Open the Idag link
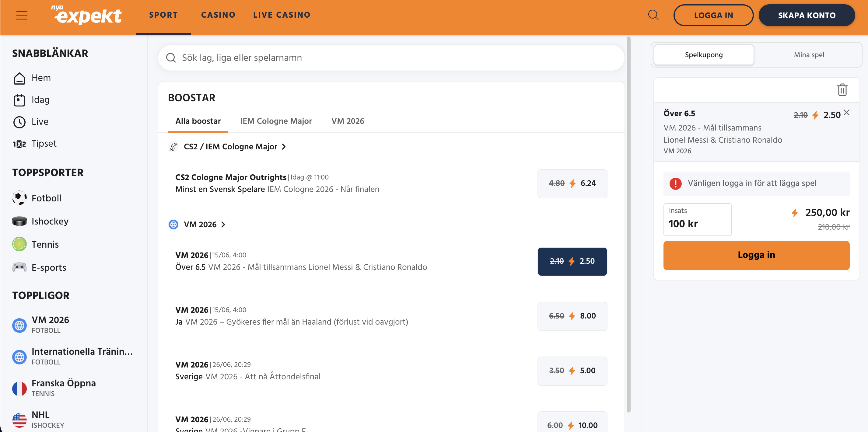 (x=40, y=100)
